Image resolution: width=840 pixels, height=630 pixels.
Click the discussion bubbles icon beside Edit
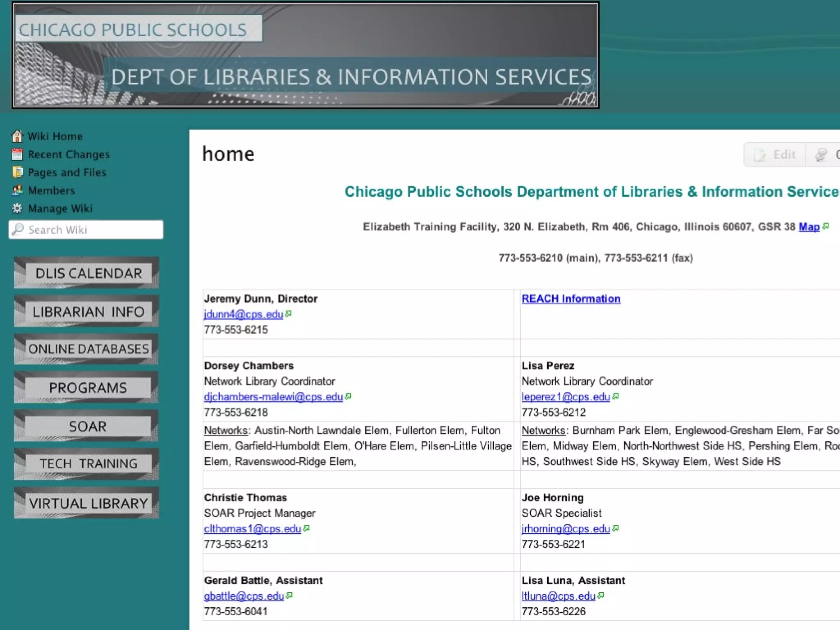tap(821, 155)
